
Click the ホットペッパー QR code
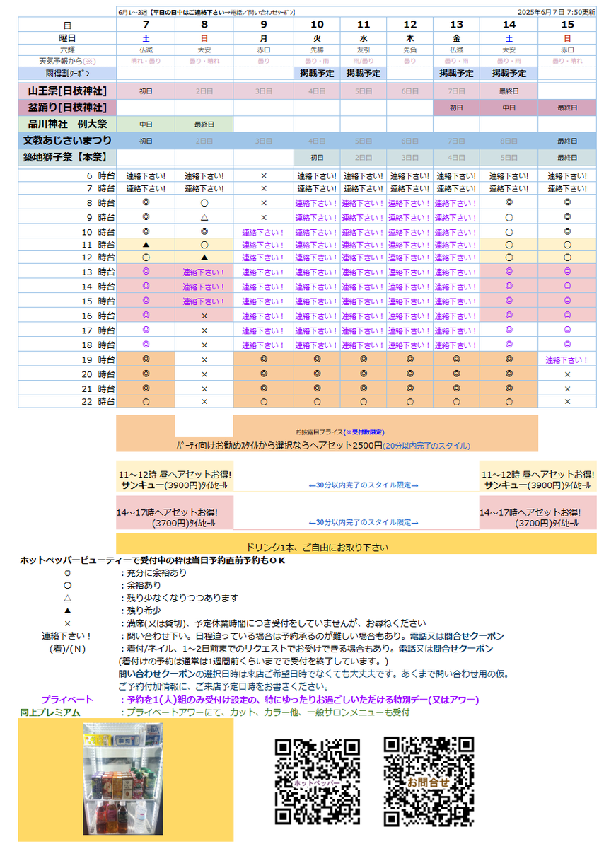(x=318, y=782)
